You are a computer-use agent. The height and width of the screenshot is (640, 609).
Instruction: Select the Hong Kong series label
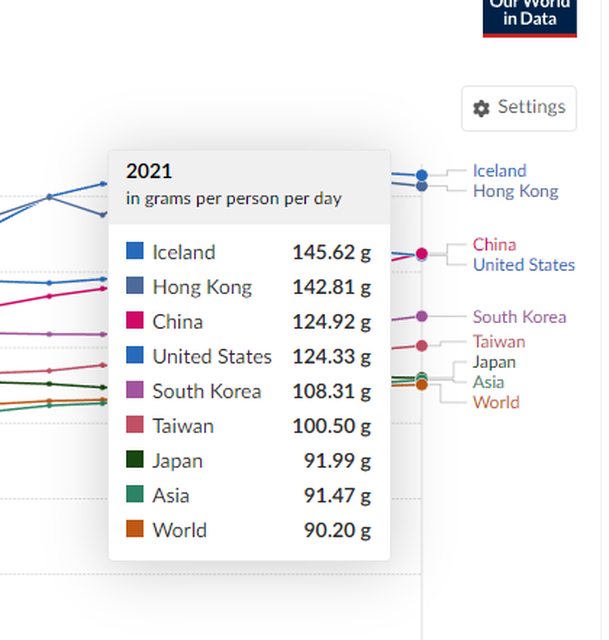pos(515,191)
